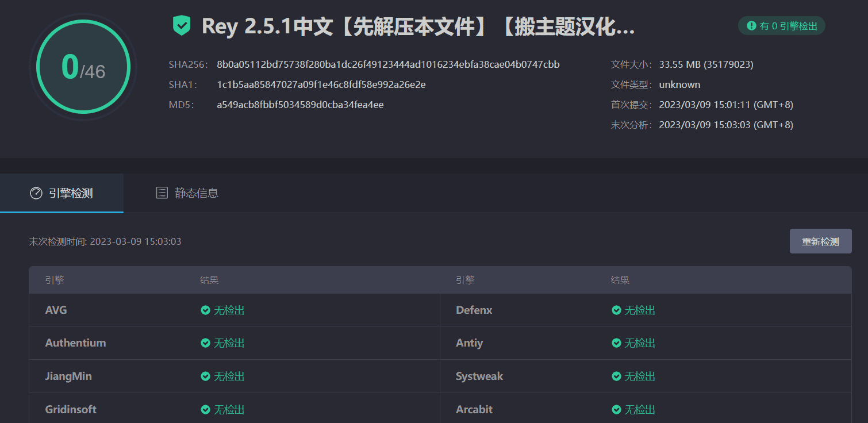Select the SHA256 hash value
Screen dimensions: 868x423
[388, 64]
